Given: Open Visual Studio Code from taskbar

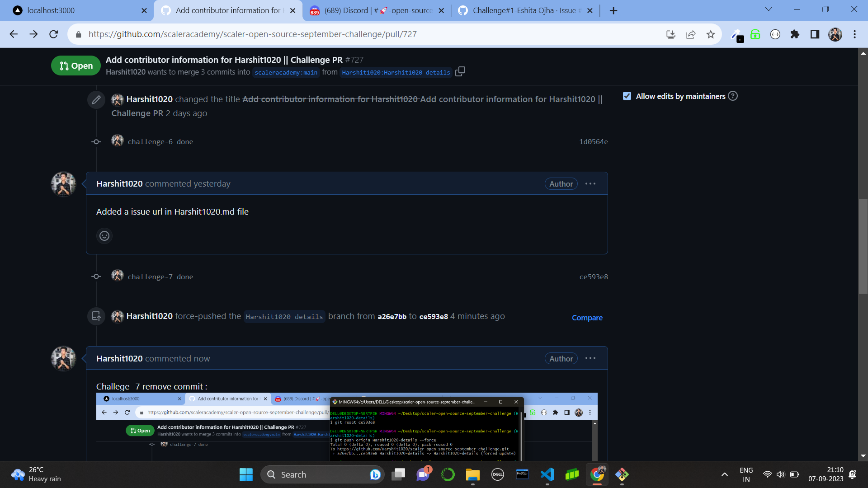Looking at the screenshot, I should point(547,474).
